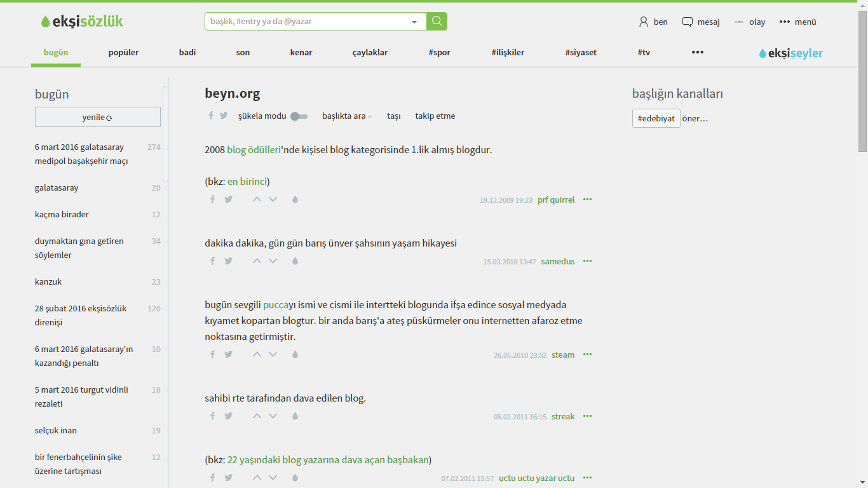
Task: Click the green search magnifier button
Action: click(437, 22)
